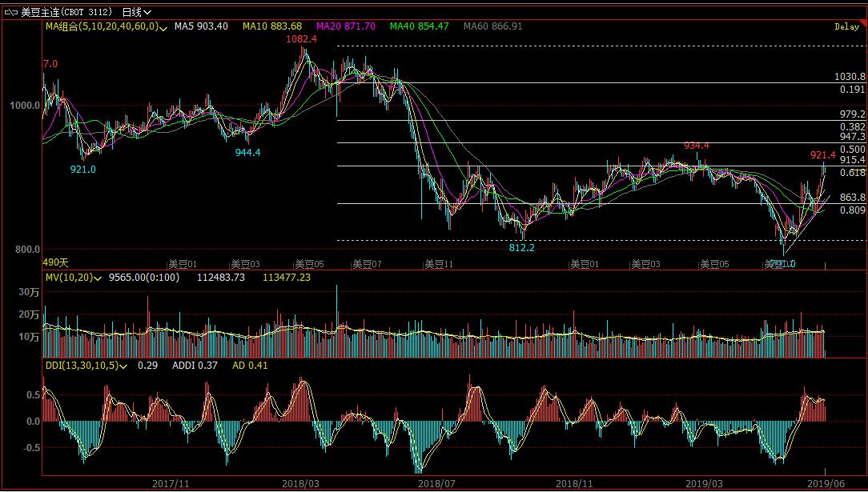
Task: Click the yellow Delay label
Action: point(846,26)
